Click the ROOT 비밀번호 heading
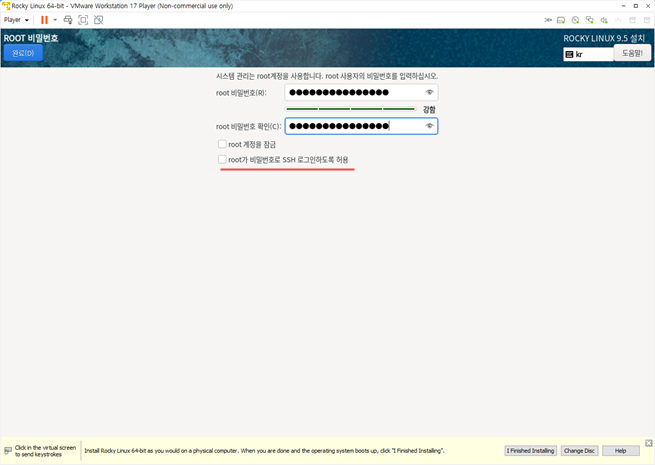 pos(31,38)
